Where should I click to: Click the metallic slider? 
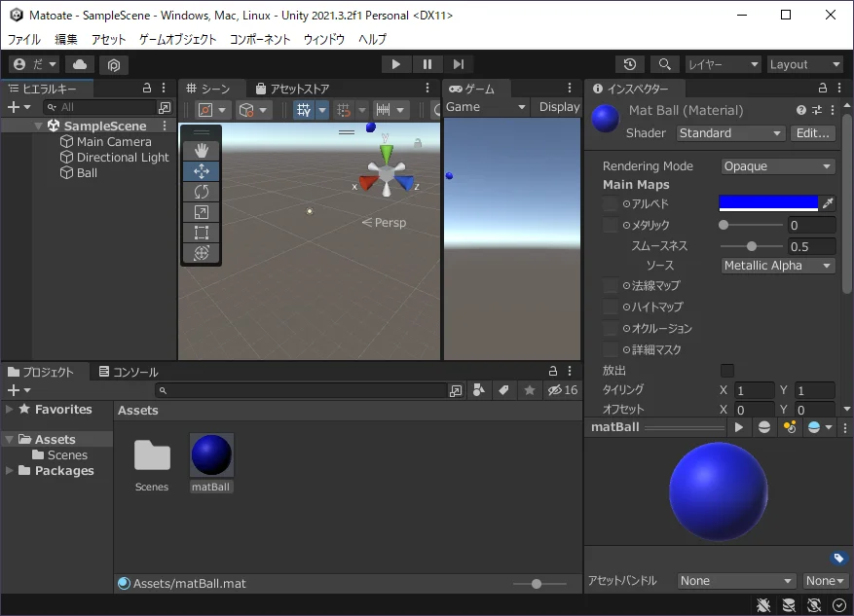click(x=752, y=225)
